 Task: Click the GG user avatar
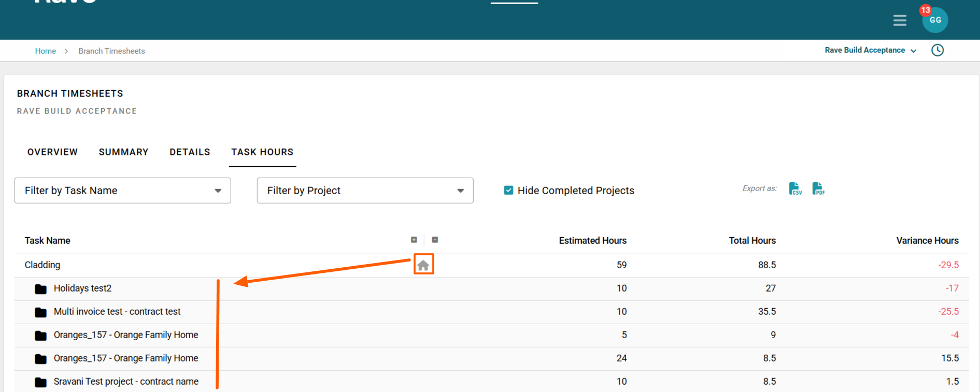935,20
